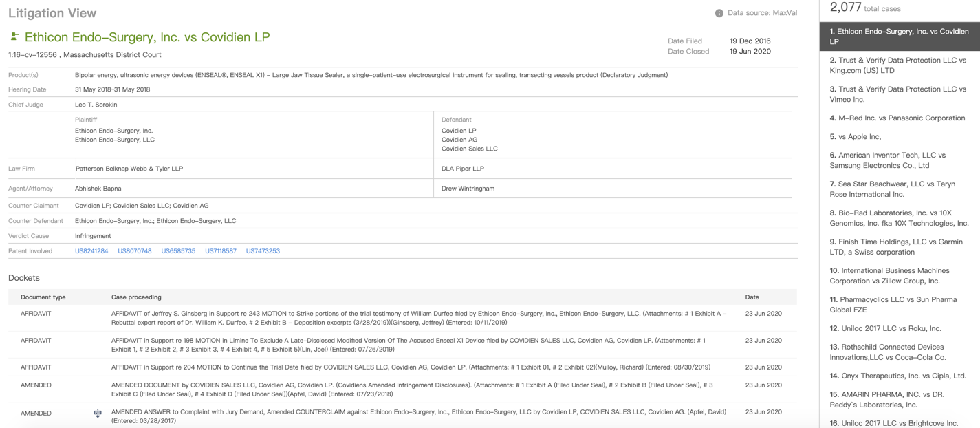Select Finish Time Holdings vs Garmin case
The image size is (980, 428).
coord(896,247)
